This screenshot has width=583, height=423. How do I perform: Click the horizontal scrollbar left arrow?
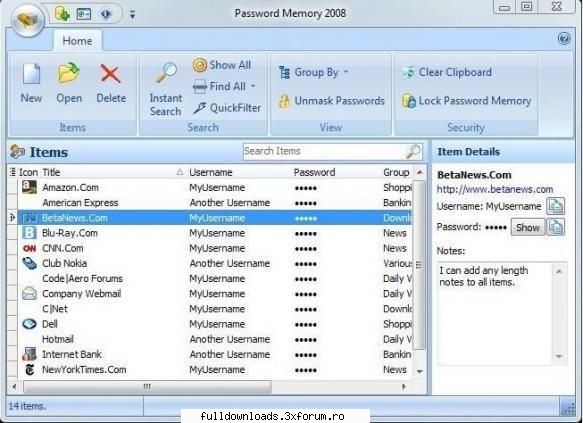14,387
